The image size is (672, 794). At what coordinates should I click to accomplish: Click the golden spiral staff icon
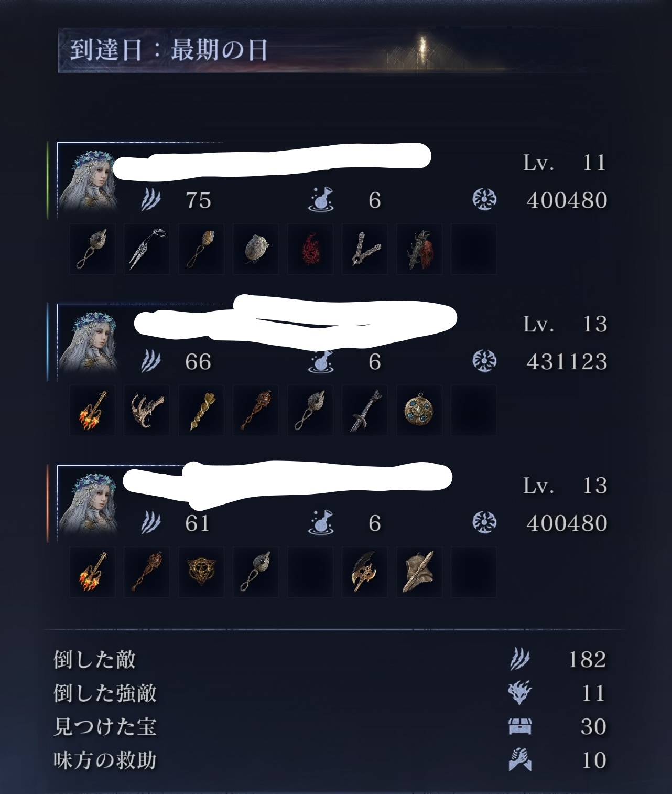click(201, 411)
